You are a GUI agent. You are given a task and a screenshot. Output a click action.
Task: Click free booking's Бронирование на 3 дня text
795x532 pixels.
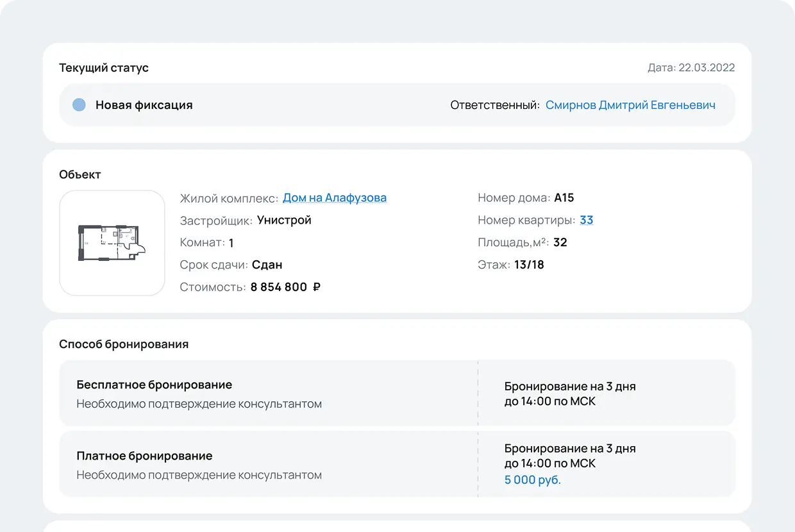point(570,387)
